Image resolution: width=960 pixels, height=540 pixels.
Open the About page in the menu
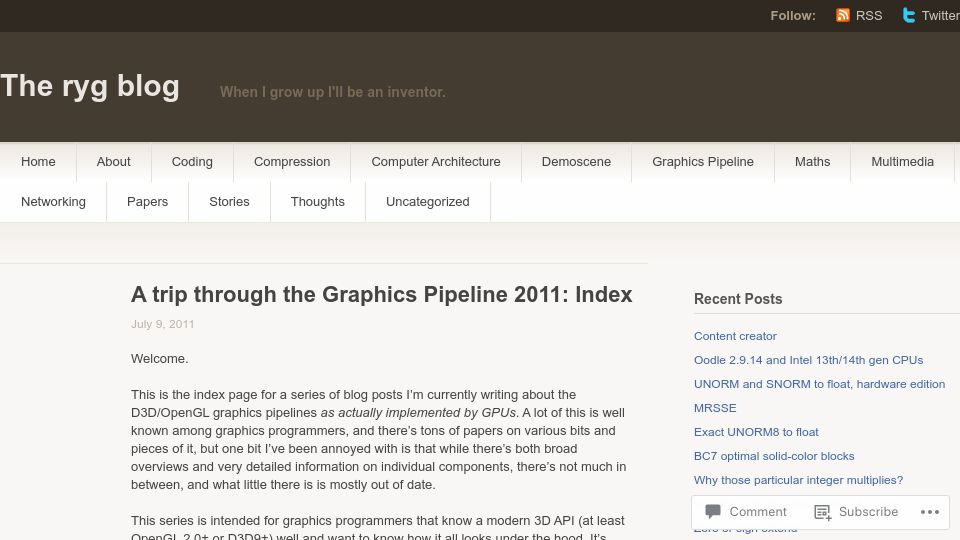[113, 162]
